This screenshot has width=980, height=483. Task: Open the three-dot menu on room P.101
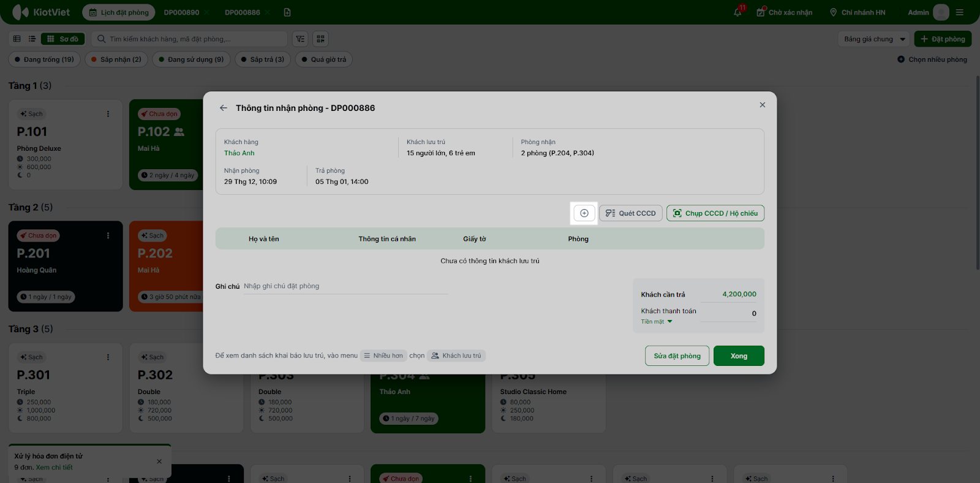click(108, 114)
